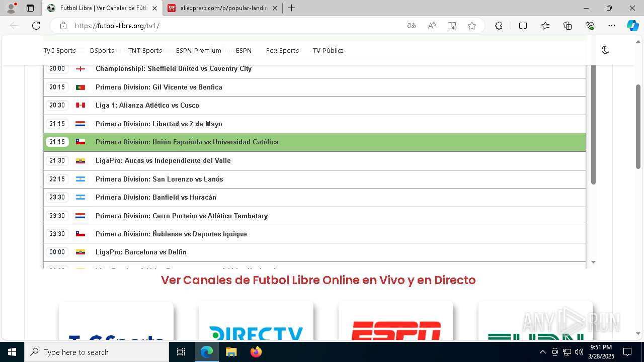Click the TyC Sports channel card
This screenshot has height=362, width=644.
pyautogui.click(x=116, y=321)
